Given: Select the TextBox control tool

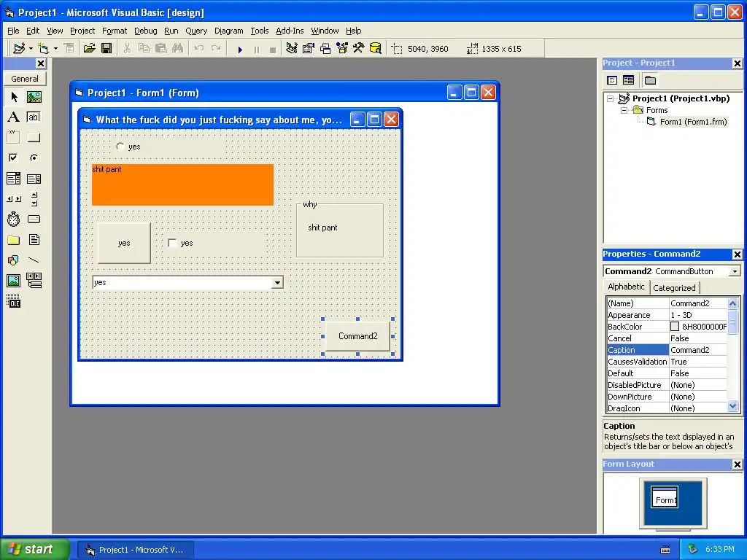Looking at the screenshot, I should click(x=34, y=117).
